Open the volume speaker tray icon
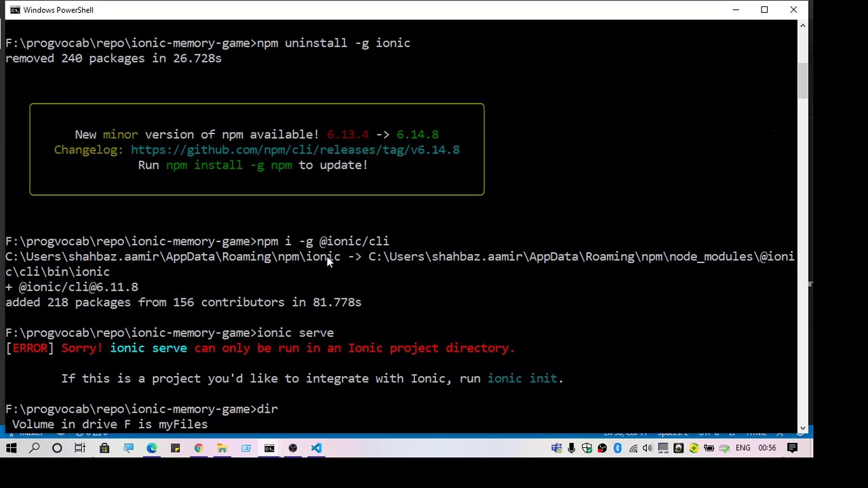The image size is (868, 488). (x=648, y=448)
